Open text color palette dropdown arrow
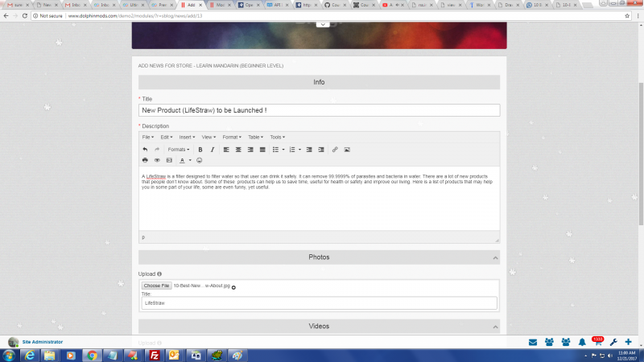This screenshot has width=644, height=362. (190, 160)
